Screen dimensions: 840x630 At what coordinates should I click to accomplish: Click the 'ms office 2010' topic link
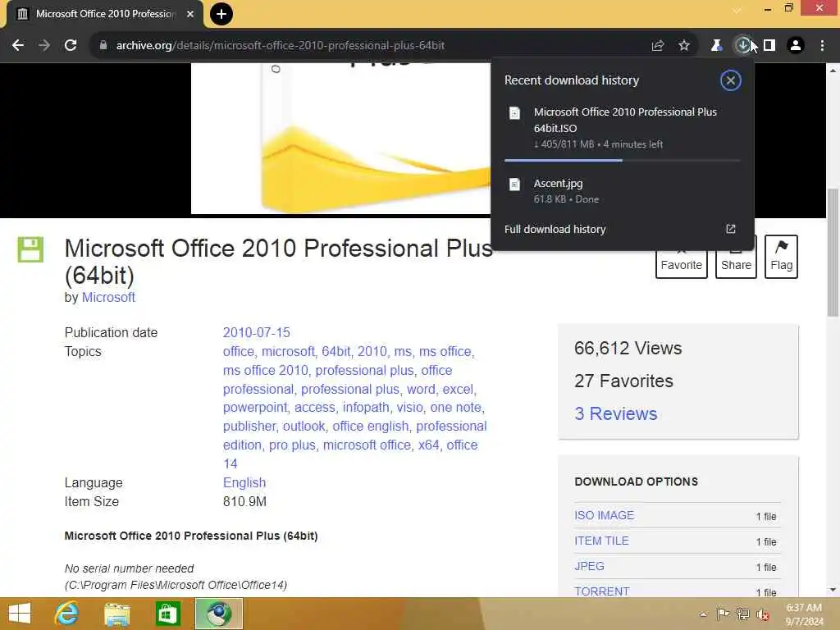pyautogui.click(x=266, y=371)
